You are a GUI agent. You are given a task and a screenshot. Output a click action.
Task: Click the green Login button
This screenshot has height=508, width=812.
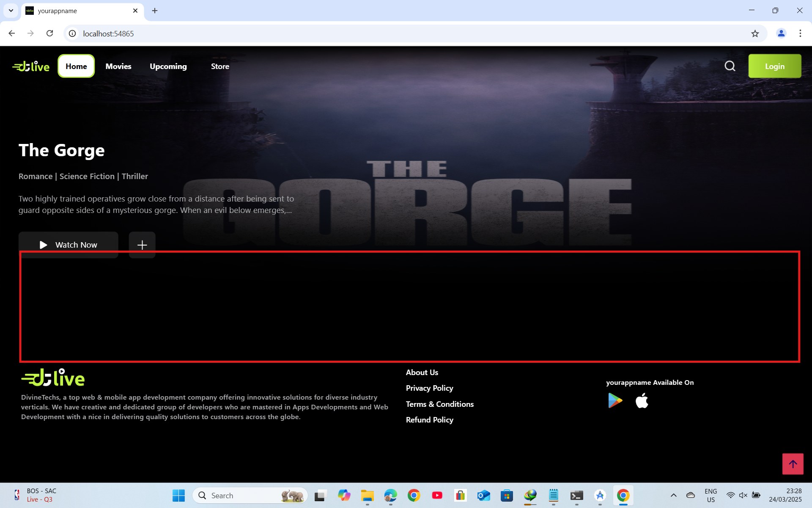(774, 66)
